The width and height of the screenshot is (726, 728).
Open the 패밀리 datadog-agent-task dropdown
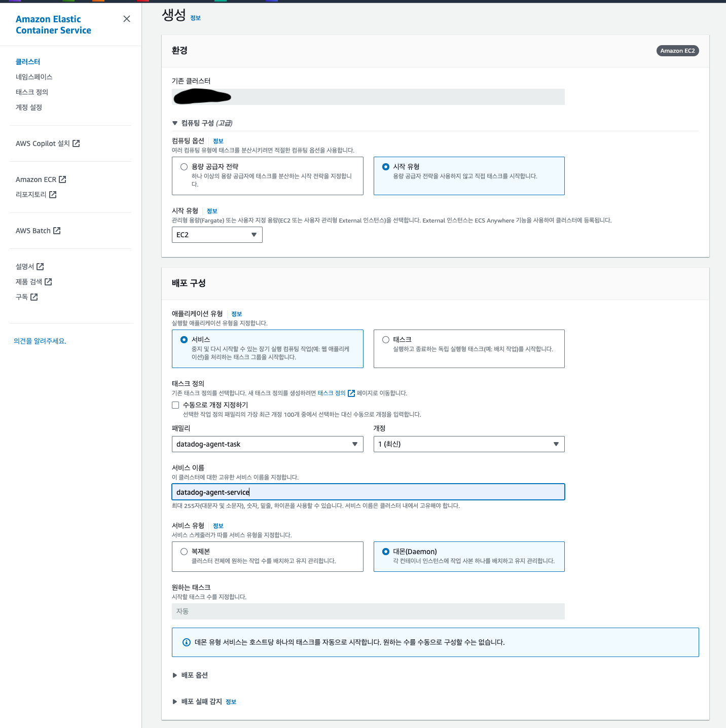pyautogui.click(x=268, y=444)
